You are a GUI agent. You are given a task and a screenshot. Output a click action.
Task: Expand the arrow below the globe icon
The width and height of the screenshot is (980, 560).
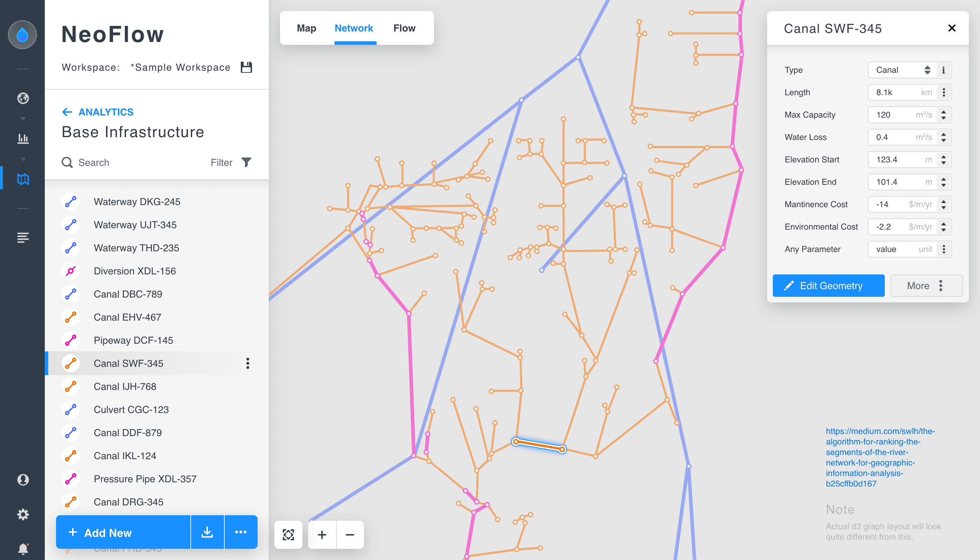(x=23, y=119)
